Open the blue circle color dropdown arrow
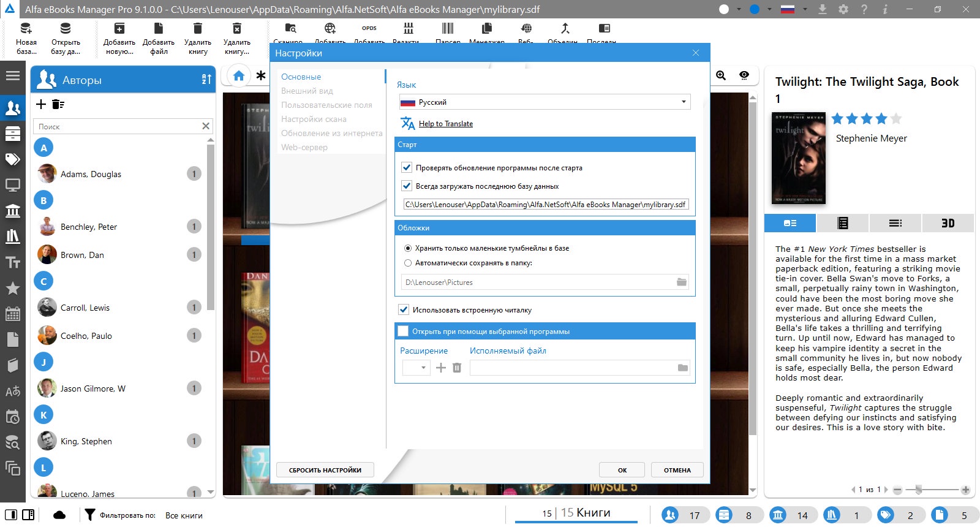The image size is (980, 527). (x=771, y=9)
